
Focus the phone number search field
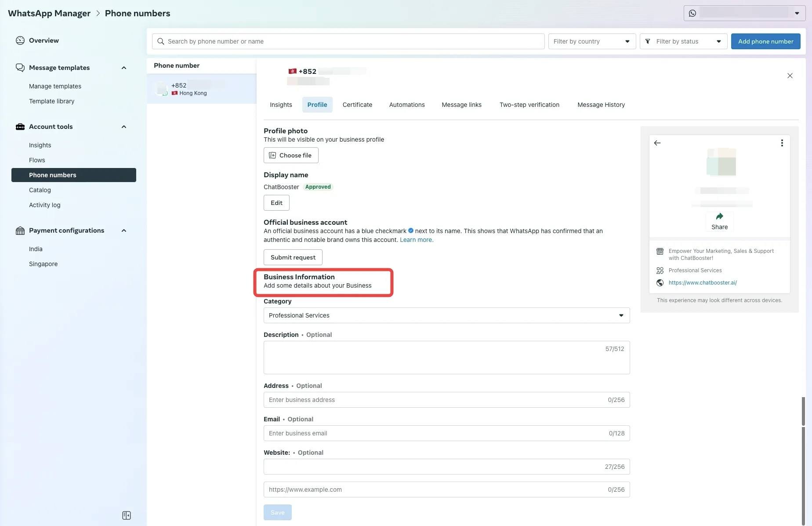coord(348,41)
